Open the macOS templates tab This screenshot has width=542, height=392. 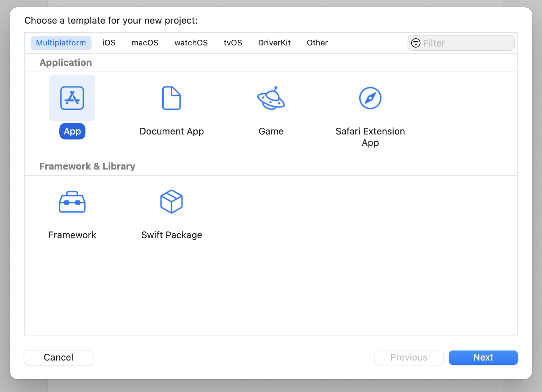[145, 43]
